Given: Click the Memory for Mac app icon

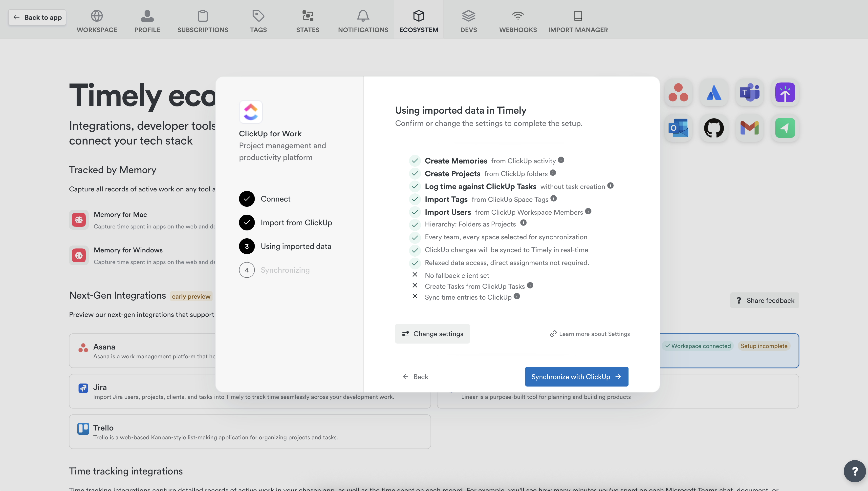Looking at the screenshot, I should pyautogui.click(x=79, y=220).
